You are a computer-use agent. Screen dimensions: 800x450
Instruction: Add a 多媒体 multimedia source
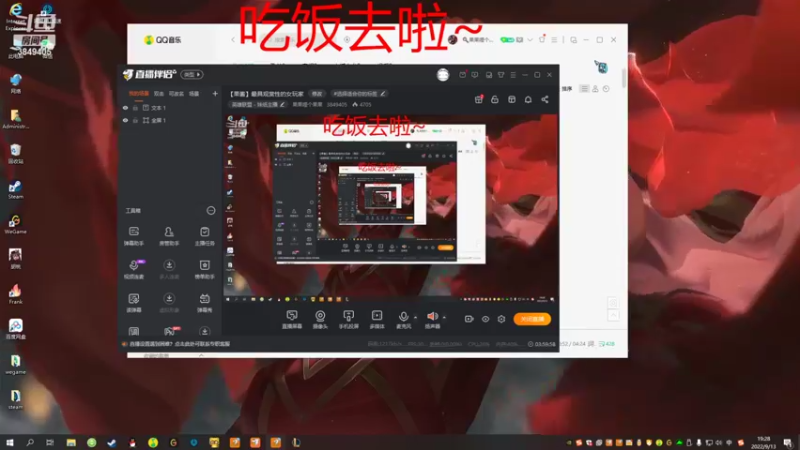(x=377, y=319)
